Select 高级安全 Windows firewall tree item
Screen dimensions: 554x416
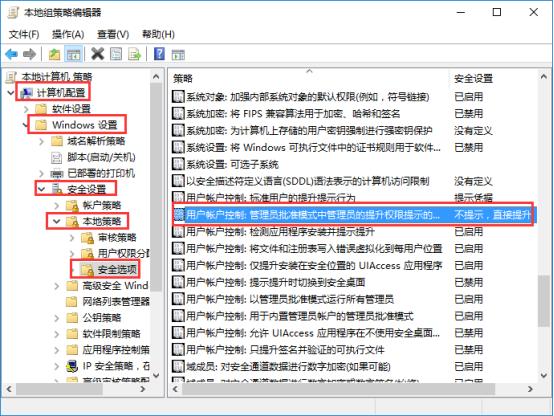pyautogui.click(x=116, y=286)
